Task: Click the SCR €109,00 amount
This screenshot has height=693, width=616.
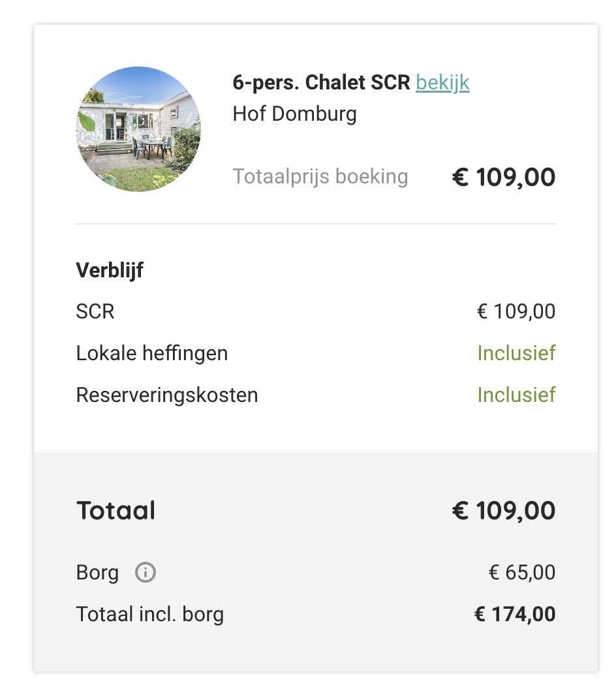Action: point(516,311)
